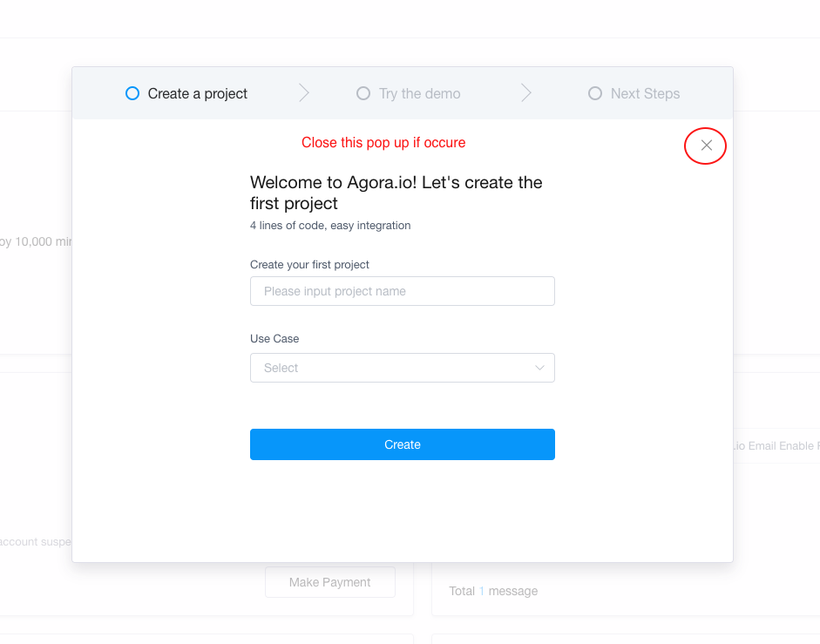Open the Use Case Select dropdown
This screenshot has height=644, width=820.
(x=392, y=368)
